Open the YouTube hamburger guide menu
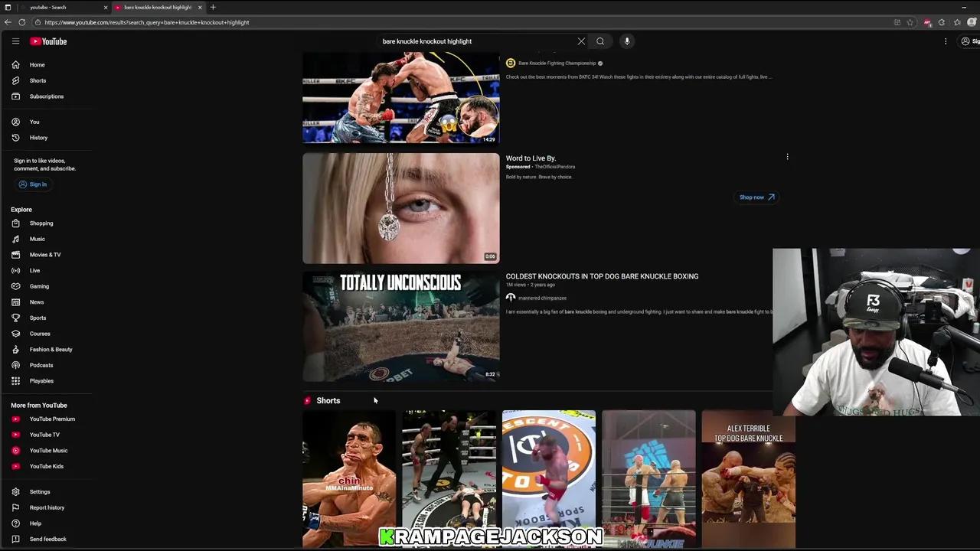The image size is (980, 551). coord(15,41)
